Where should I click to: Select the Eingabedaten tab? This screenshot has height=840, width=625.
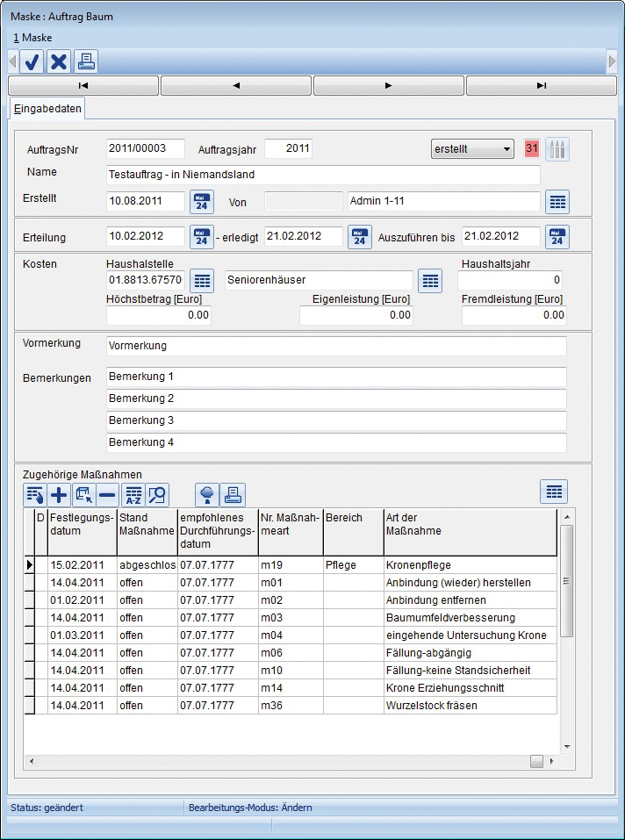pos(48,109)
